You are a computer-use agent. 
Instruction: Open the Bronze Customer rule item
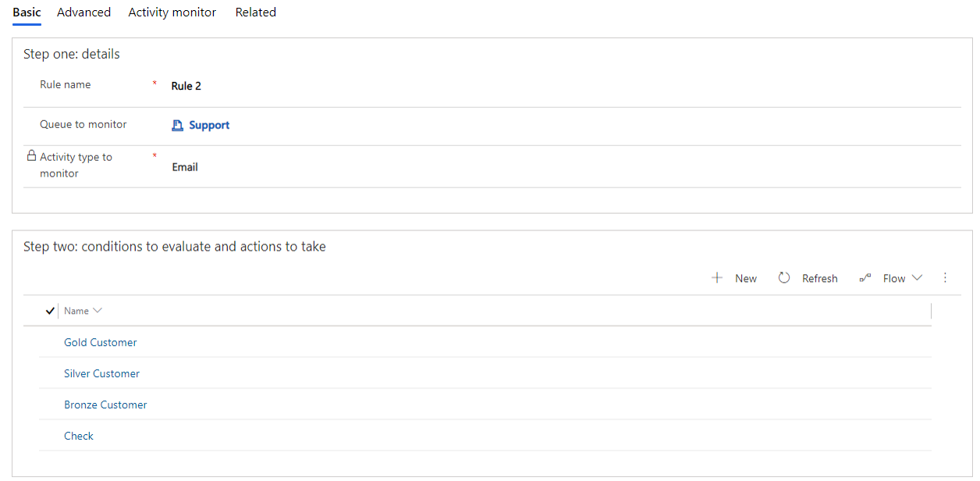105,404
